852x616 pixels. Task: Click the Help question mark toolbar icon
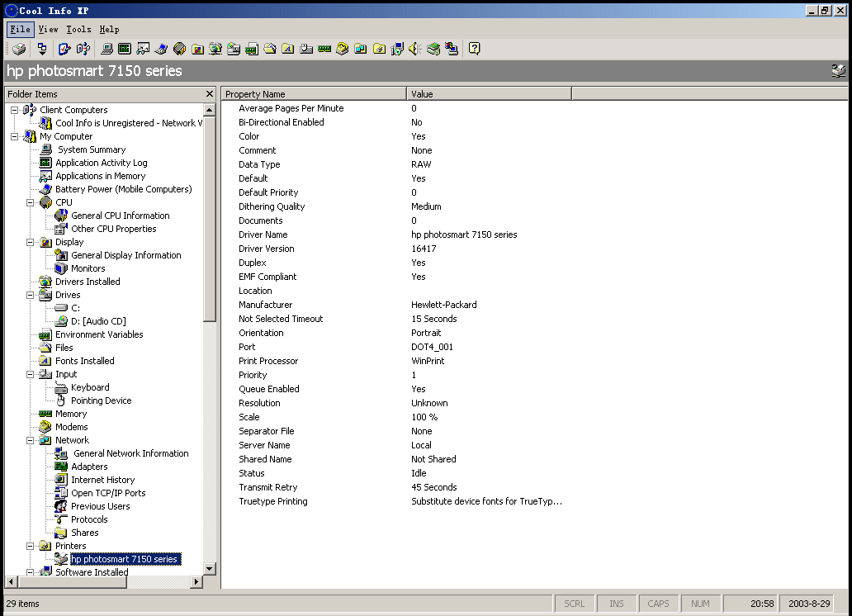(x=475, y=49)
